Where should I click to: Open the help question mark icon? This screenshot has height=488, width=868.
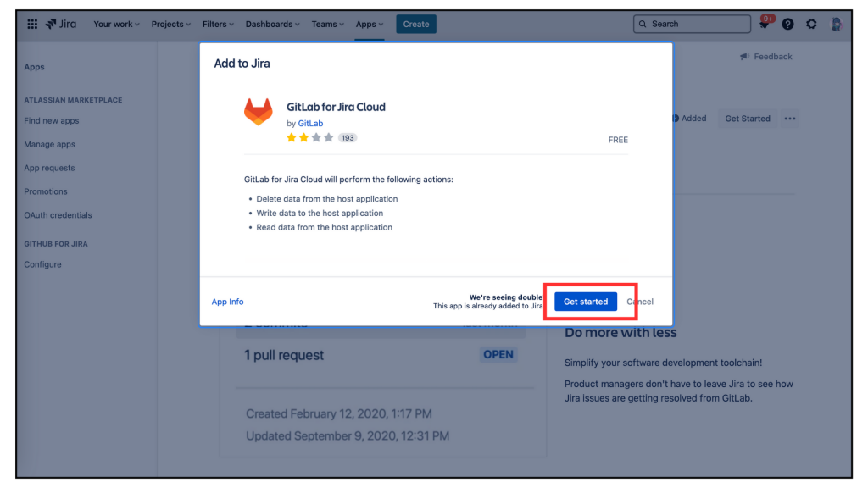pos(787,24)
